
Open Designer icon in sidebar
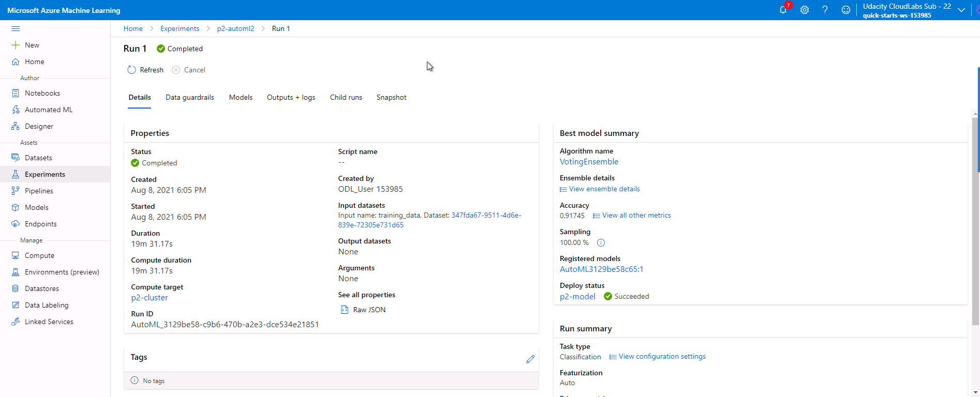click(16, 126)
